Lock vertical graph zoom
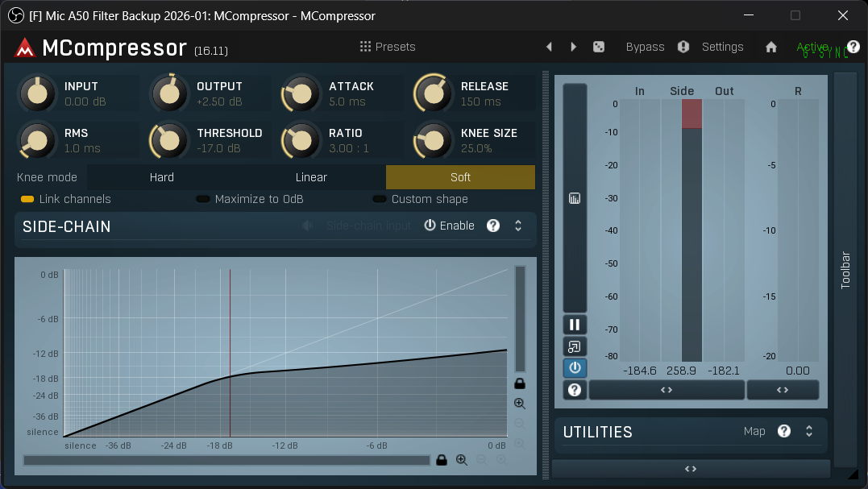Screen dimensions: 868x489 point(520,383)
